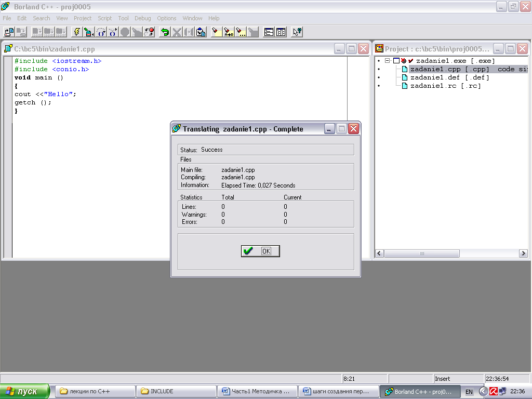Click the getch (); code line
Viewport: 532px width, 399px height.
(33, 102)
